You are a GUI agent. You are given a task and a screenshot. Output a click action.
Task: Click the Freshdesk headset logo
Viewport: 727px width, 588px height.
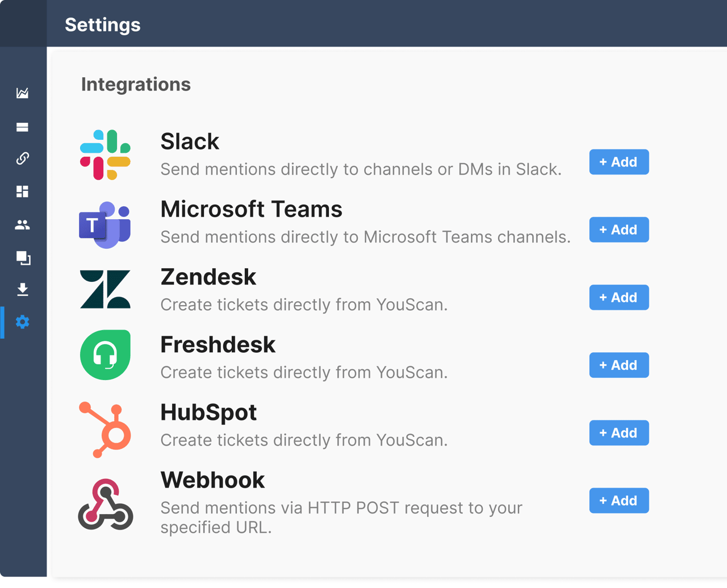tap(105, 355)
